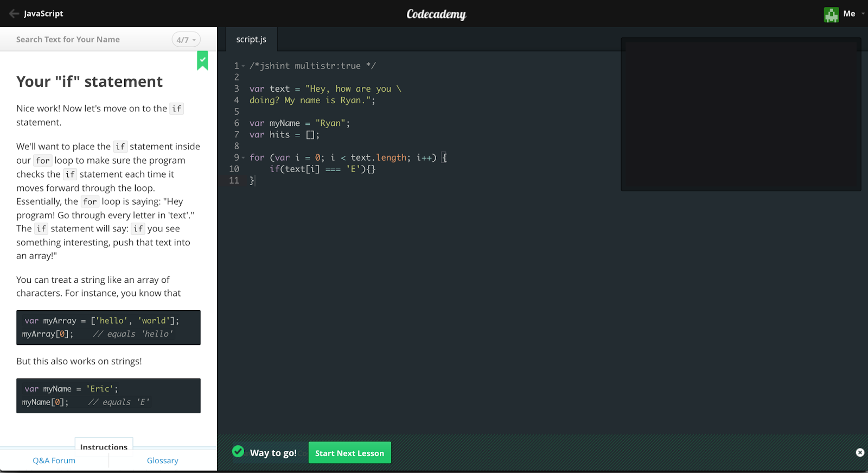This screenshot has width=868, height=473.
Task: Click the var hits = [] line
Action: pos(284,135)
